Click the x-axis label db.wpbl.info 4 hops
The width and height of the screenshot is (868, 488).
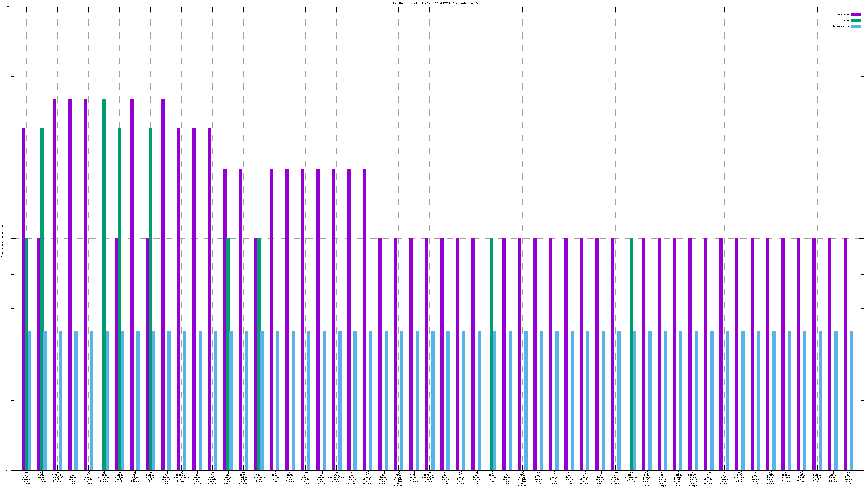(x=135, y=477)
